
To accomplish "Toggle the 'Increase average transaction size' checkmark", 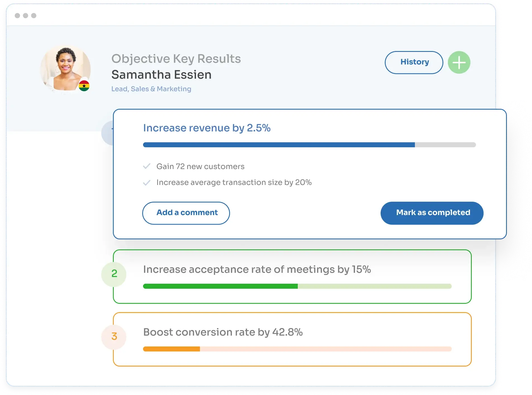I will click(147, 182).
